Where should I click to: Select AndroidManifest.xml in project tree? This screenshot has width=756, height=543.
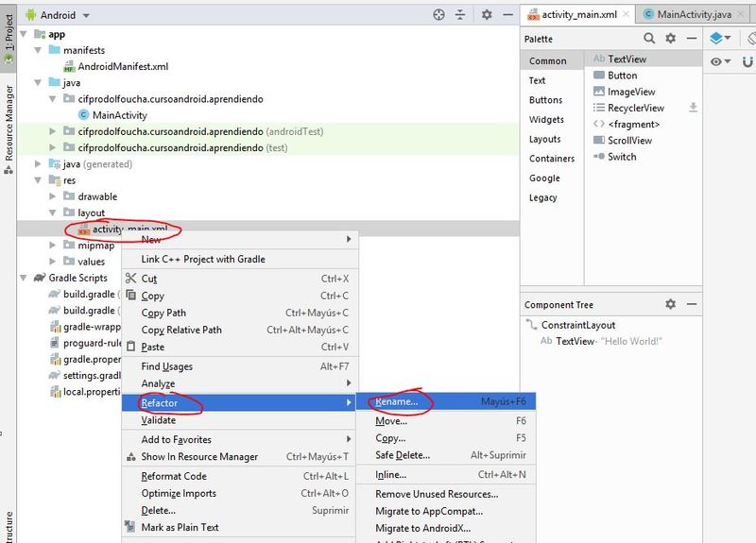tap(123, 66)
